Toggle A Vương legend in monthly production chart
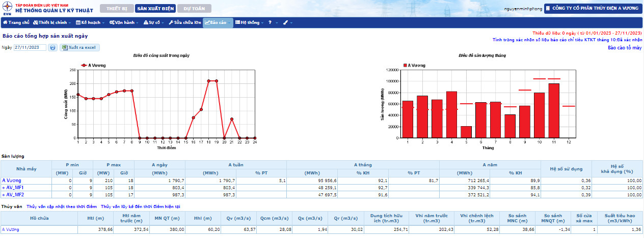Image resolution: width=644 pixels, height=238 pixels. click(414, 65)
